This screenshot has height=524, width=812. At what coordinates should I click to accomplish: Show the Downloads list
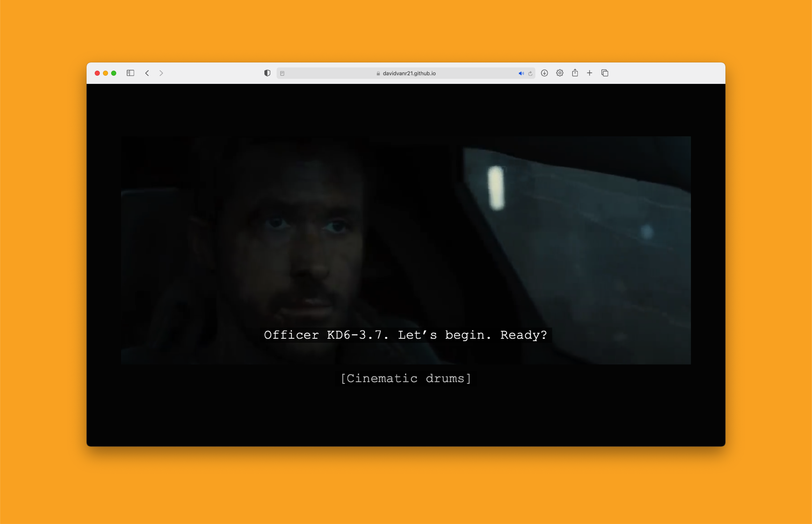coord(545,73)
